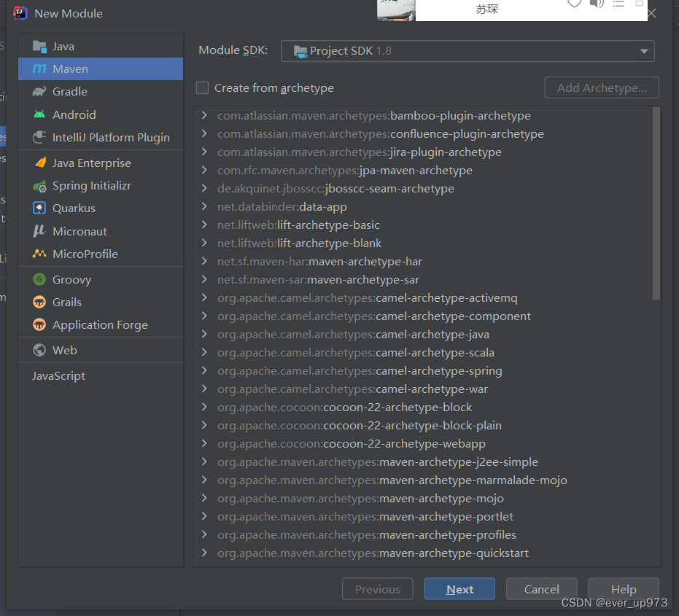The width and height of the screenshot is (679, 616).
Task: Cancel the New Module dialog
Action: pos(541,589)
